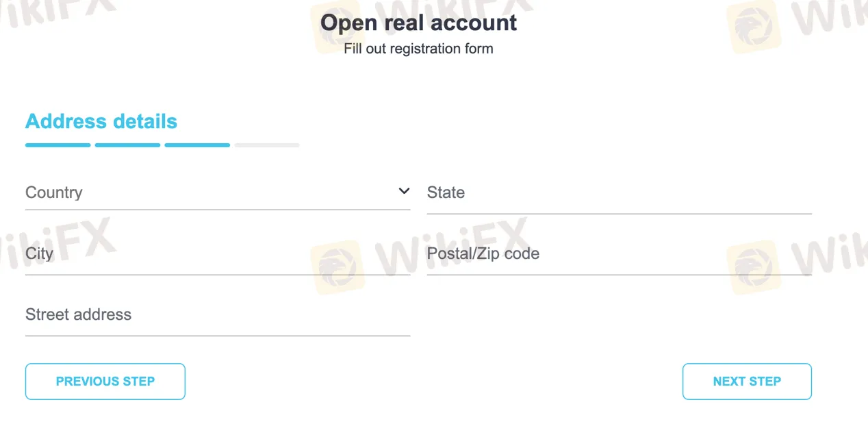Click the Open real account title
The image size is (868, 437).
tap(418, 23)
